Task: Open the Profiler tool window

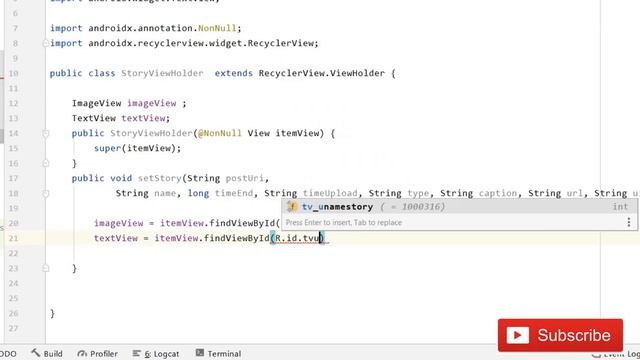Action: [x=98, y=353]
